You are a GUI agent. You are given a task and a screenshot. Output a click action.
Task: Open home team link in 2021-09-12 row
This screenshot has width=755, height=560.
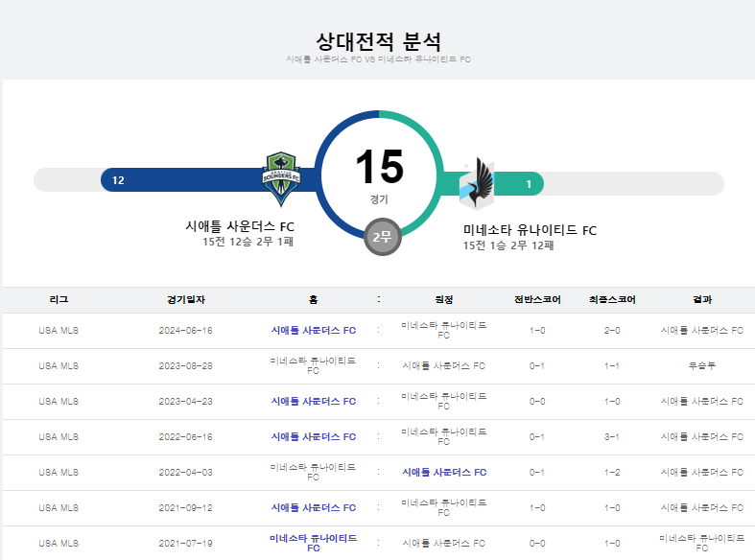pos(314,508)
